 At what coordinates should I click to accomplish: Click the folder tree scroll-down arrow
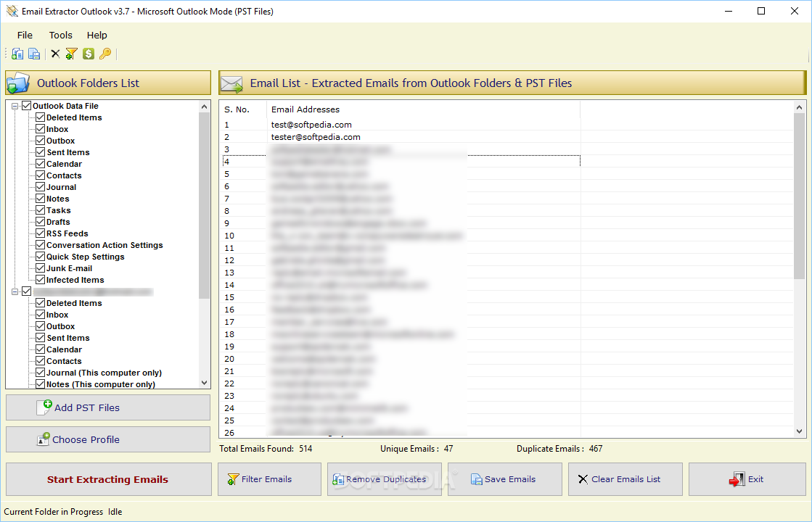(x=204, y=383)
